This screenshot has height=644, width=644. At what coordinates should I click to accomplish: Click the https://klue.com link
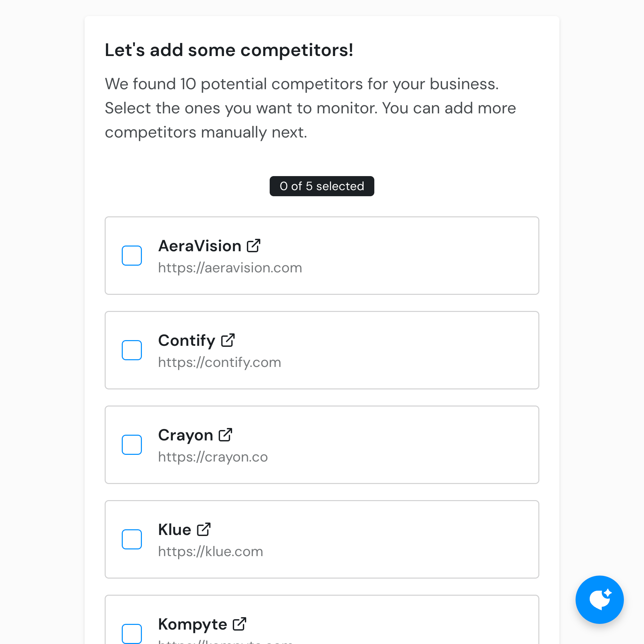click(x=210, y=551)
